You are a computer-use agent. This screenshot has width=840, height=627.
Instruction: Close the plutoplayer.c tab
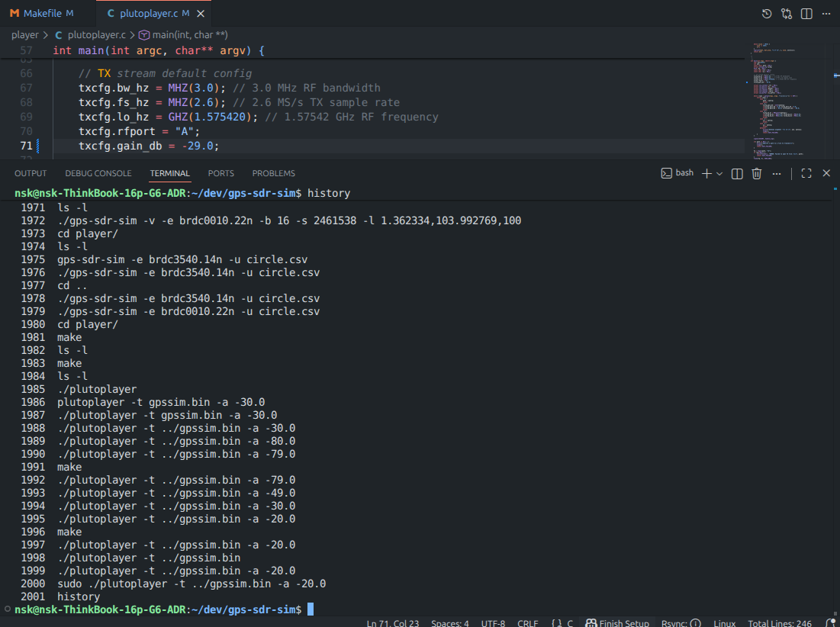pos(201,14)
